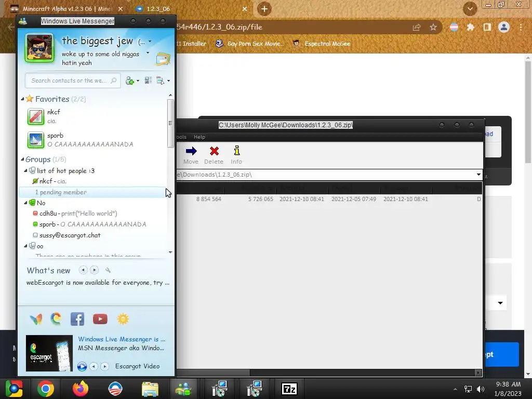Click the Add a contact icon
The width and height of the screenshot is (532, 399).
[129, 81]
